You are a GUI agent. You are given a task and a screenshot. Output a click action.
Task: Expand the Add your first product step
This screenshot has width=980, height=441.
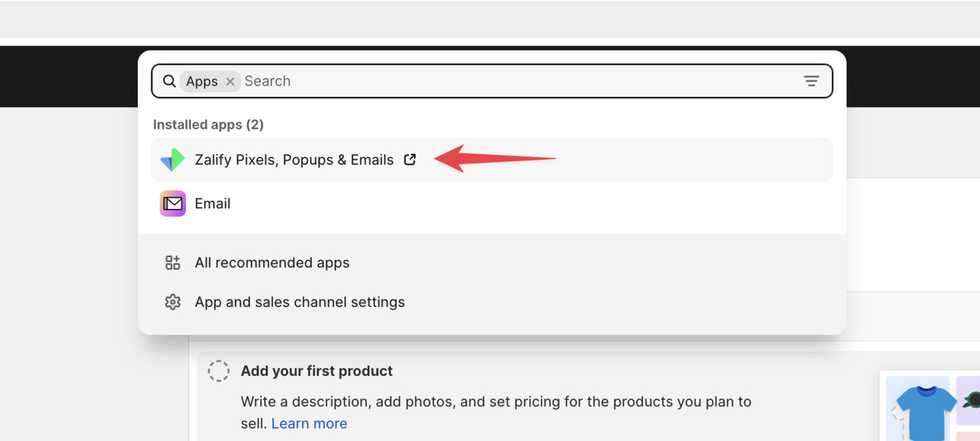[x=317, y=371]
